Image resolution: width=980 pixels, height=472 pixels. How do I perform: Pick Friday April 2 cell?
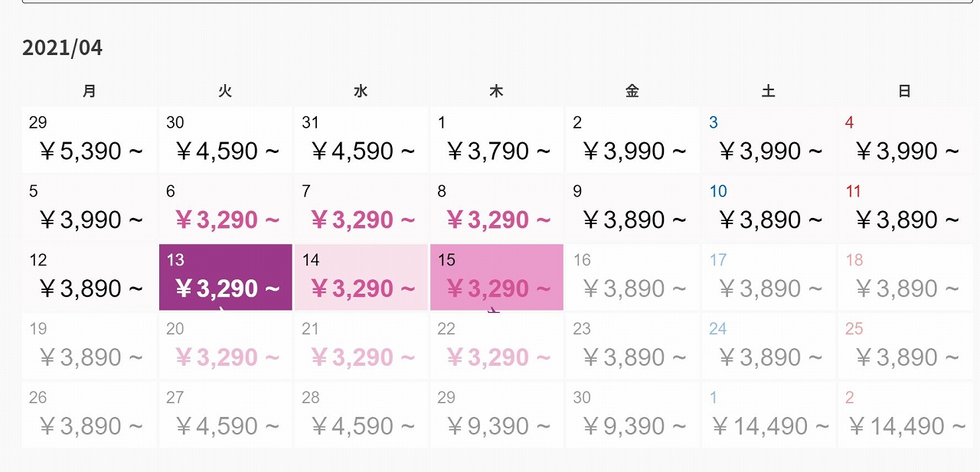(632, 139)
